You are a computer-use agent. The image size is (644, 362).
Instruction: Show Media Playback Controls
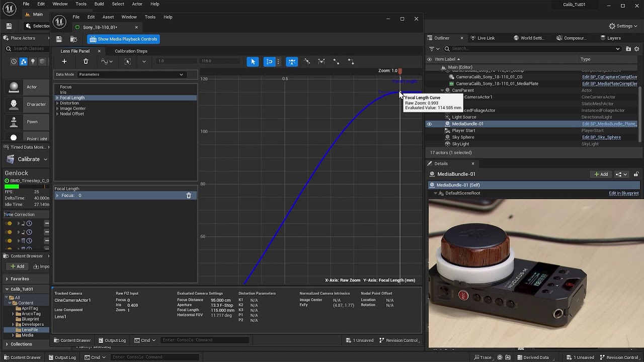point(123,39)
